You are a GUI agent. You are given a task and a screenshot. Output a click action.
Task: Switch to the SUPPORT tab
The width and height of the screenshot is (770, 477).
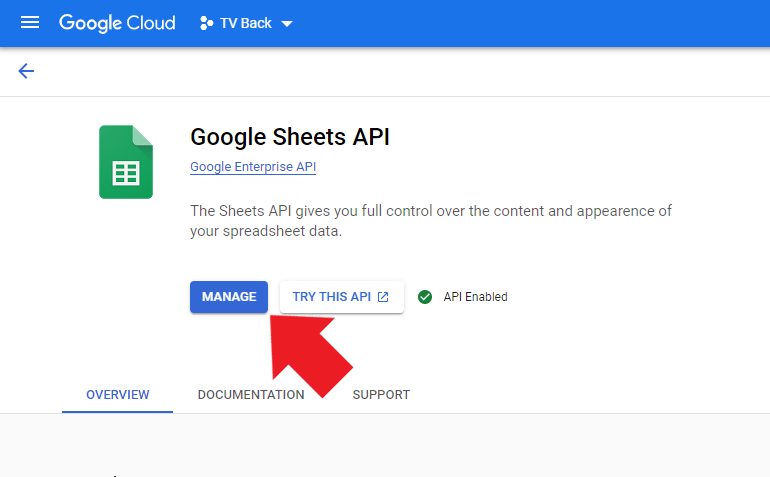pos(381,394)
